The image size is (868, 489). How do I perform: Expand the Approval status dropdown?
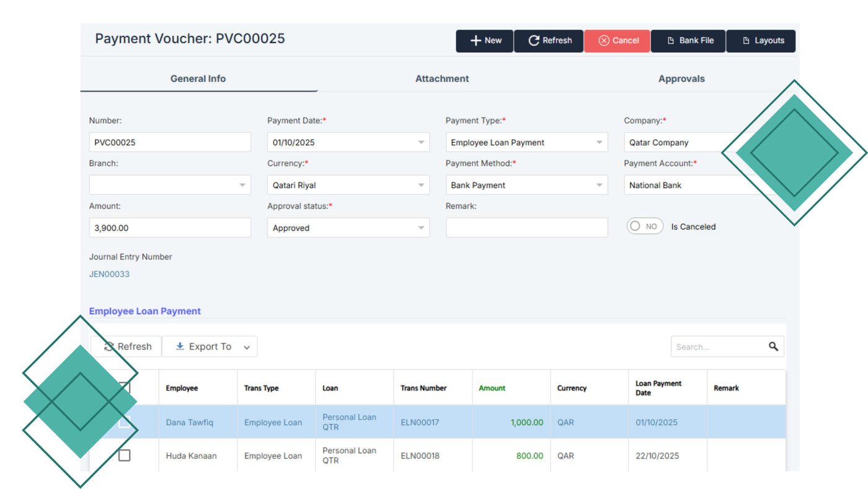tap(421, 228)
